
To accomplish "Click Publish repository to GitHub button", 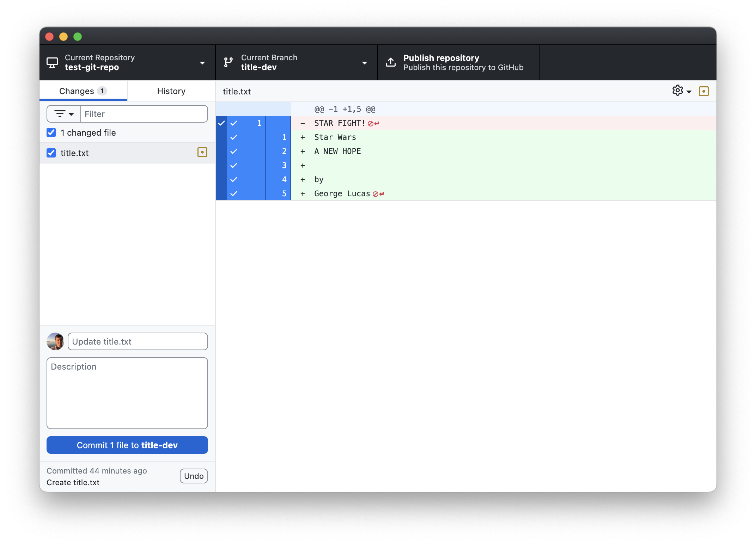I will coord(458,62).
